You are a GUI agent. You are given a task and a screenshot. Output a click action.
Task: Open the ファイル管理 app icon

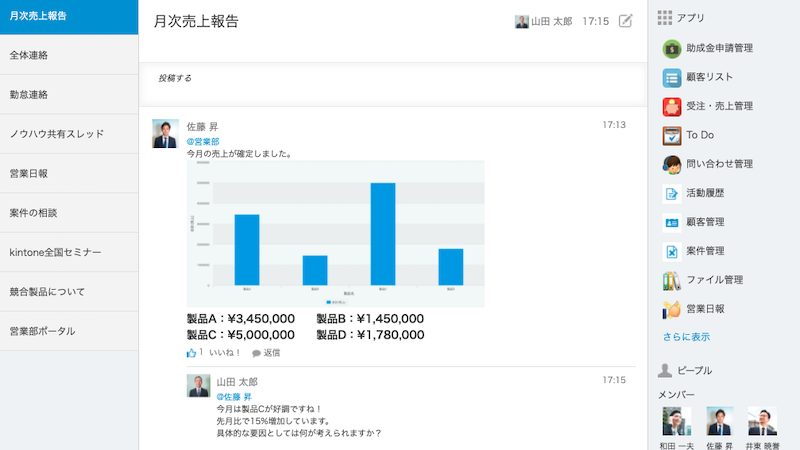pos(671,280)
